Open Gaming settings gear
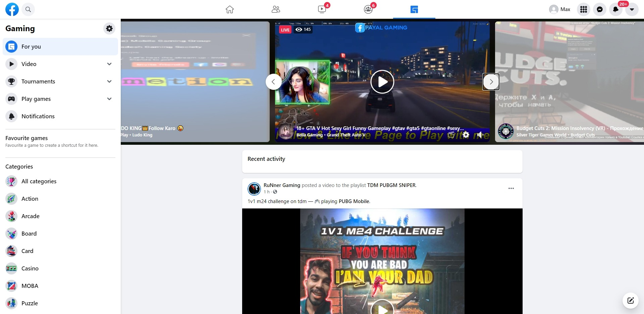This screenshot has width=644, height=314. tap(109, 28)
